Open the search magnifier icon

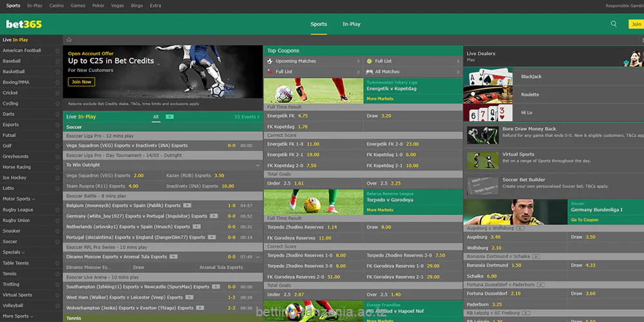pos(614,24)
